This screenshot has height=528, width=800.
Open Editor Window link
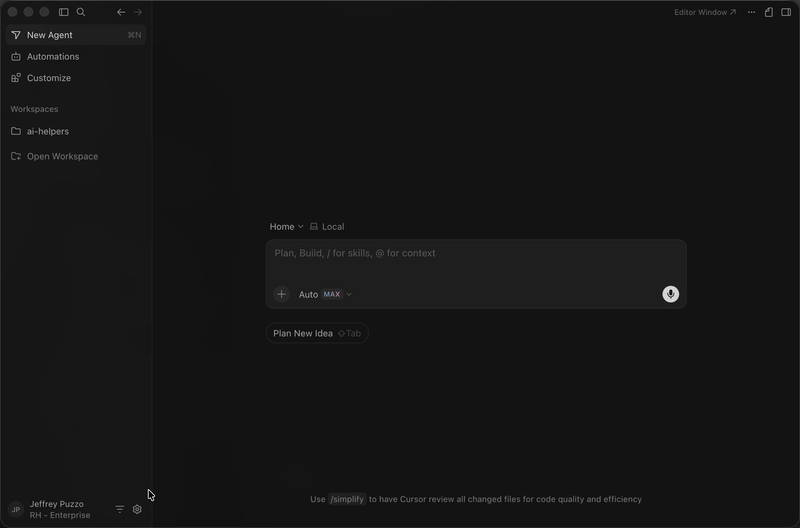click(x=705, y=12)
